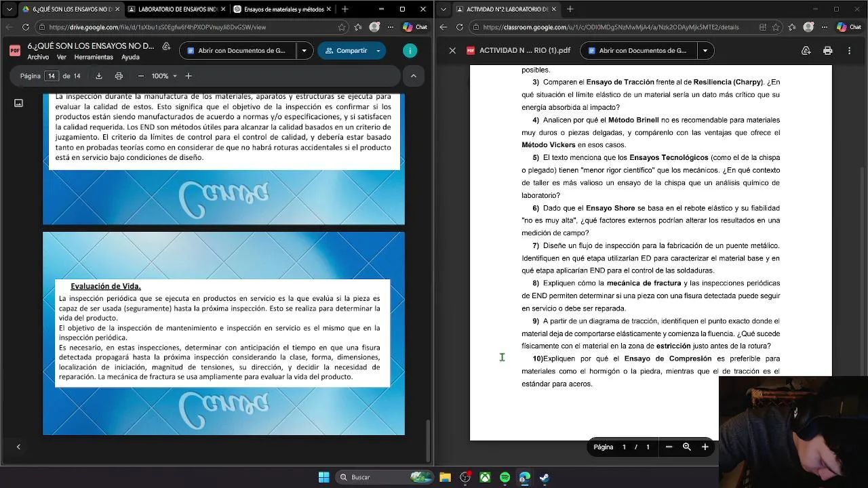
Task: Open the Archivo menu
Action: 38,58
